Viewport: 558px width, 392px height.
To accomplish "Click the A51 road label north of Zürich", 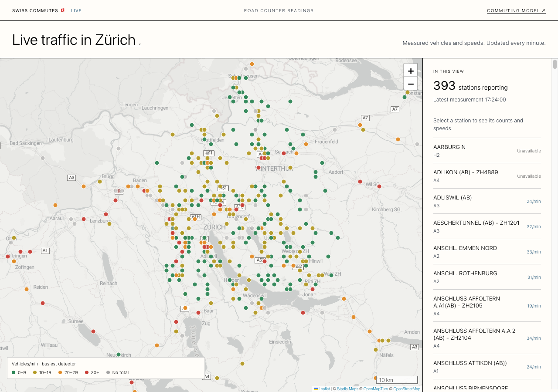I will point(223,188).
